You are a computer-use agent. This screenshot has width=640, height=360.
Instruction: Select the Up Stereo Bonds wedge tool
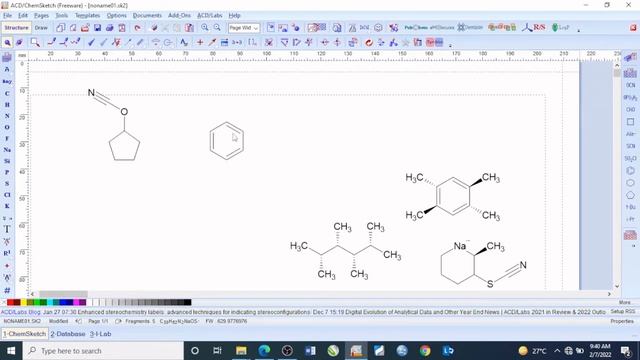click(x=91, y=42)
